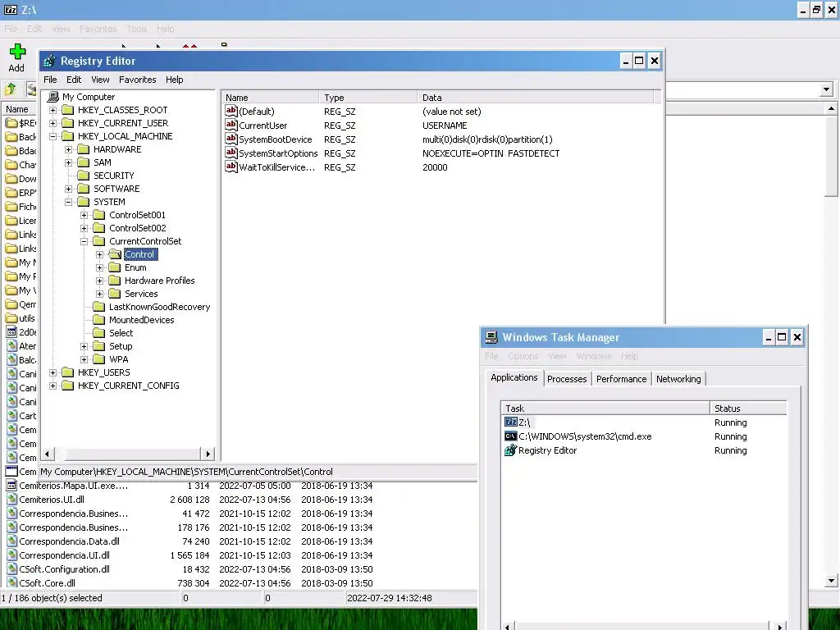Viewport: 840px width, 630px height.
Task: Click the 7-Zip Name column header
Action: 20,109
